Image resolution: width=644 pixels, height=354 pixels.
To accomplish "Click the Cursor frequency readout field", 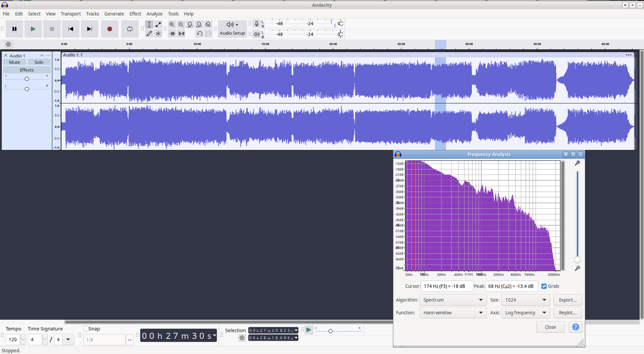I will [447, 286].
